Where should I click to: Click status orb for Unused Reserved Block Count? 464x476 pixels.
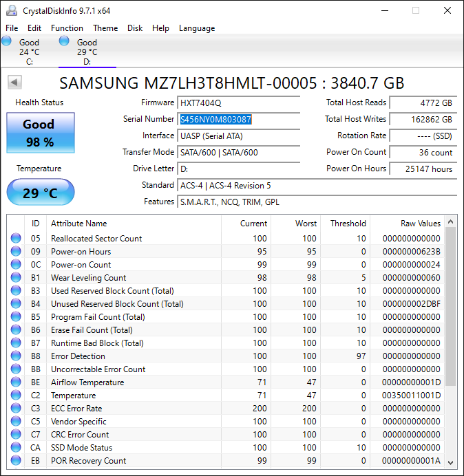(16, 303)
